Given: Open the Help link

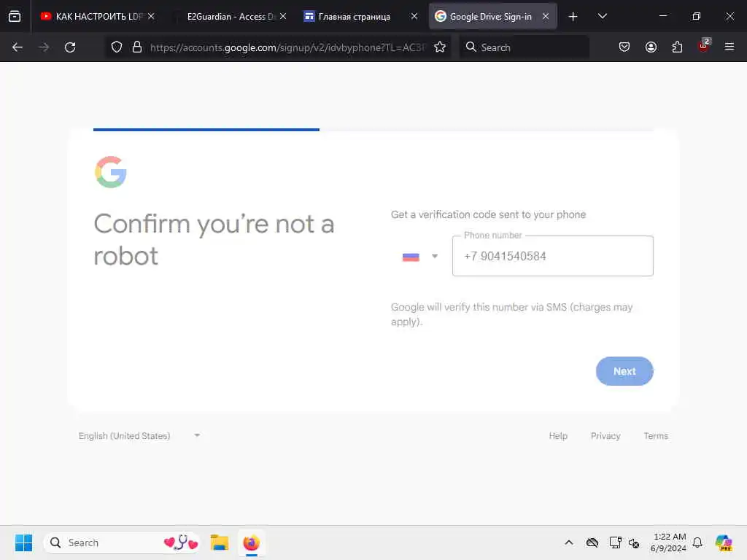Looking at the screenshot, I should [558, 436].
